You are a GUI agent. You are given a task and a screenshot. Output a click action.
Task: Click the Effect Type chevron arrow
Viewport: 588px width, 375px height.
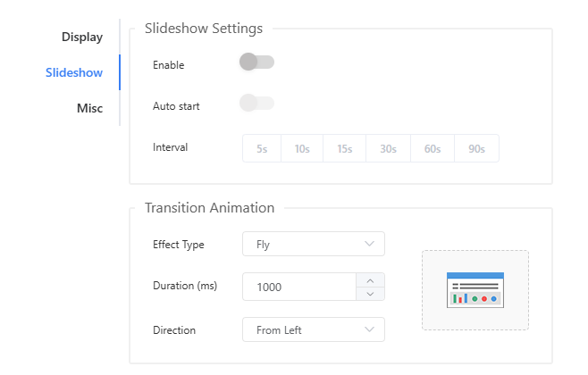click(370, 244)
